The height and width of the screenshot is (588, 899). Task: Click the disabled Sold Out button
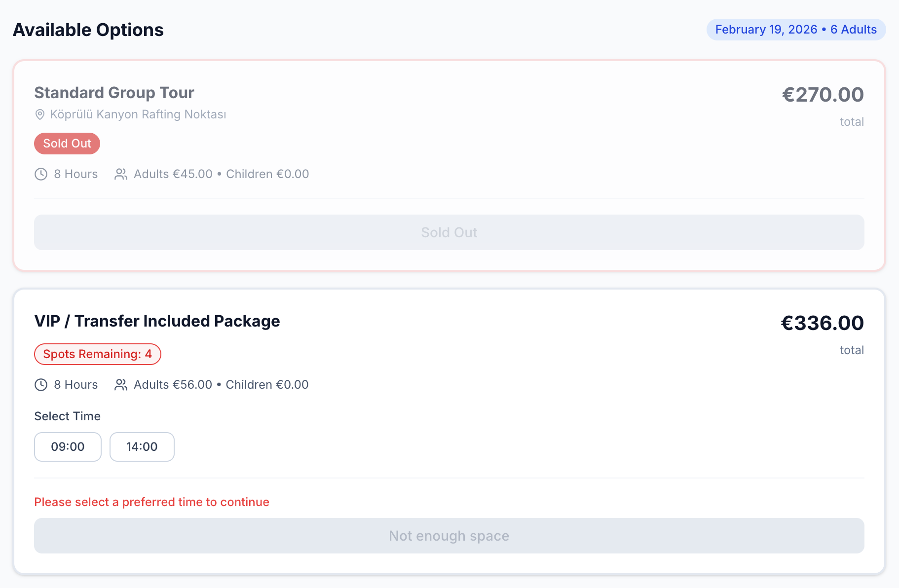pyautogui.click(x=449, y=232)
